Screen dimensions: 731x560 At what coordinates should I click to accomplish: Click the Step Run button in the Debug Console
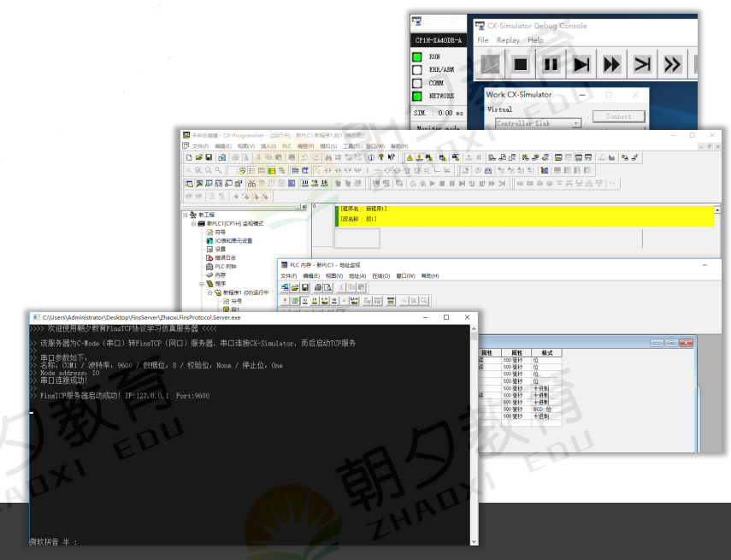pyautogui.click(x=581, y=64)
